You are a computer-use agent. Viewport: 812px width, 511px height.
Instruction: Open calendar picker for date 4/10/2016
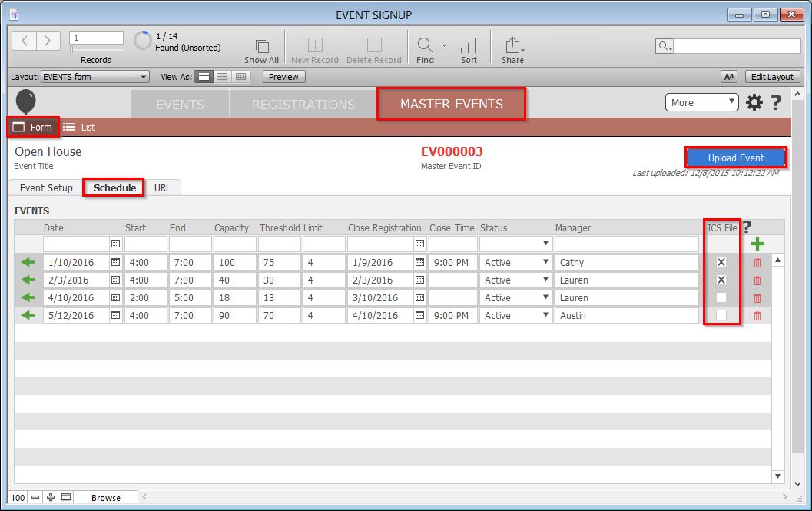click(x=115, y=298)
